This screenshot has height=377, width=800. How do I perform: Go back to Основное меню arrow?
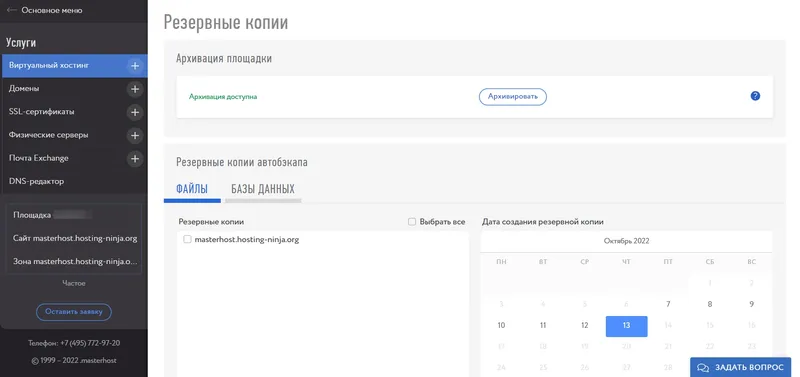pos(11,10)
